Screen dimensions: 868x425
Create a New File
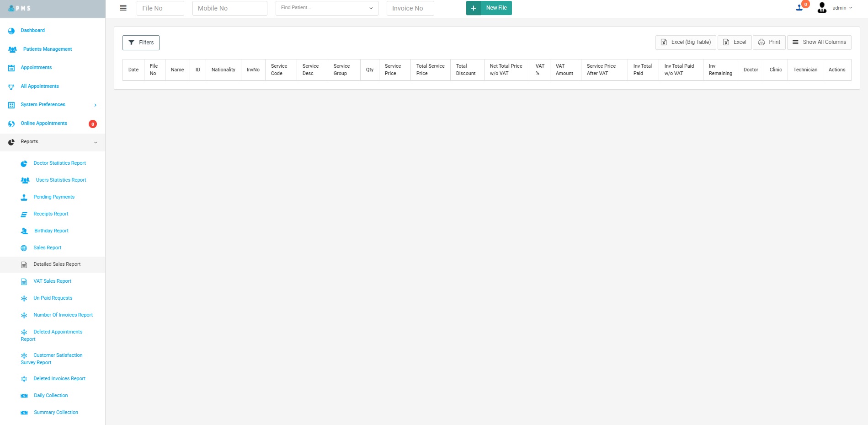pos(489,8)
